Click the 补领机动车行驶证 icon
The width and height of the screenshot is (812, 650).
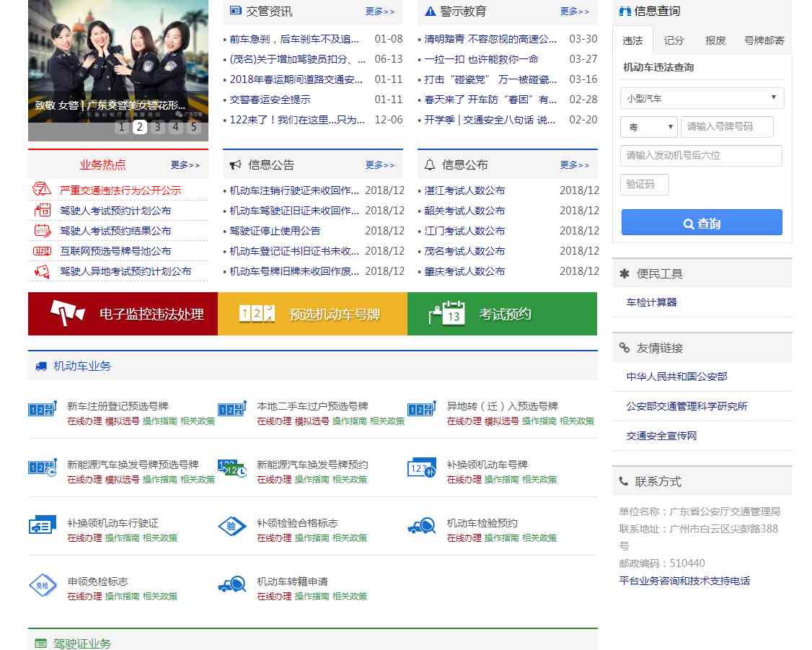click(42, 526)
